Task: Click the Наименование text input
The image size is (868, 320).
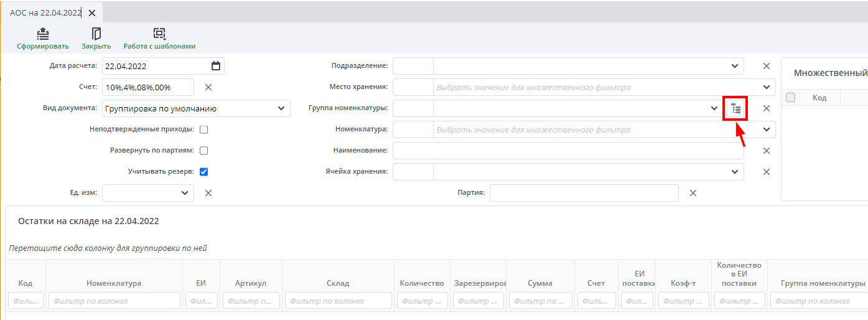Action: 568,151
